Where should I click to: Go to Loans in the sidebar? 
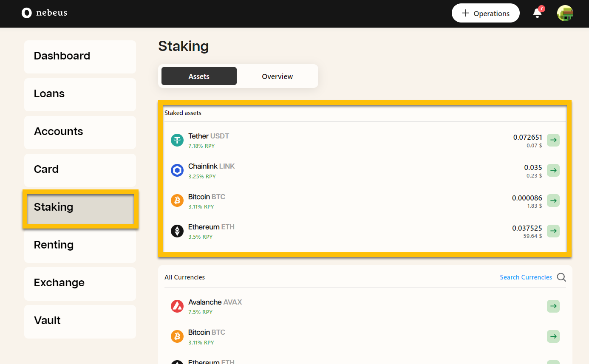(80, 94)
